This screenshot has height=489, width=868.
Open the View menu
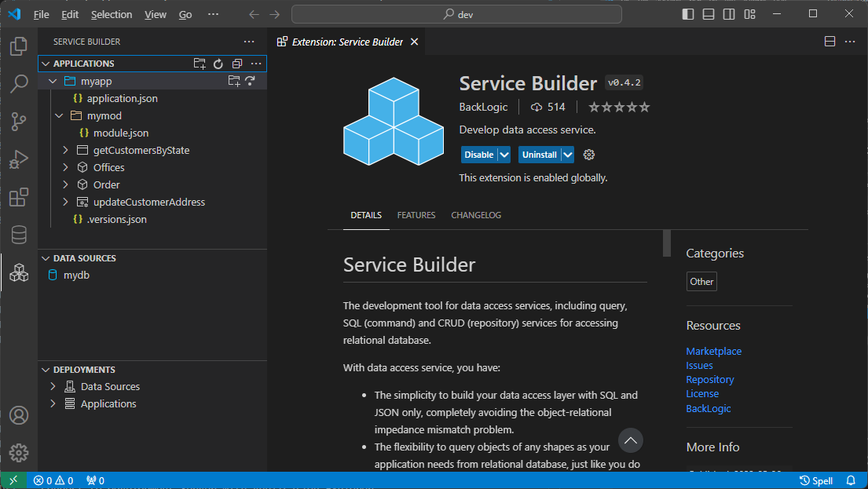(x=156, y=15)
